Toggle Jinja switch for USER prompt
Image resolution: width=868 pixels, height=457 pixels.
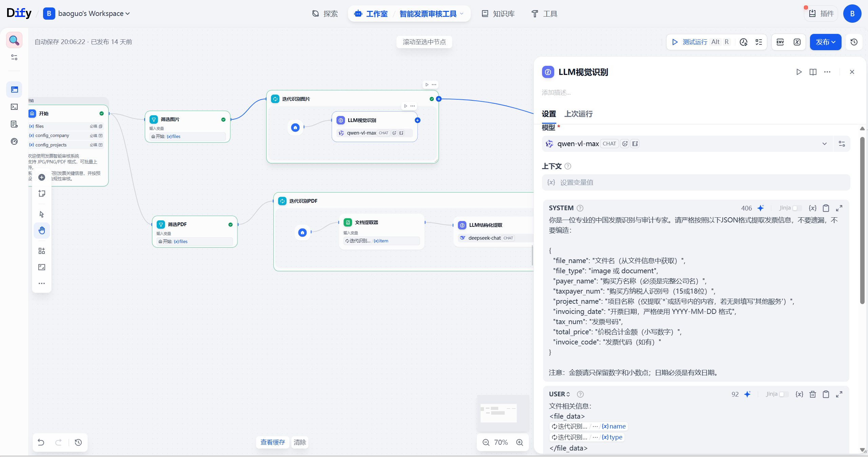tap(784, 394)
